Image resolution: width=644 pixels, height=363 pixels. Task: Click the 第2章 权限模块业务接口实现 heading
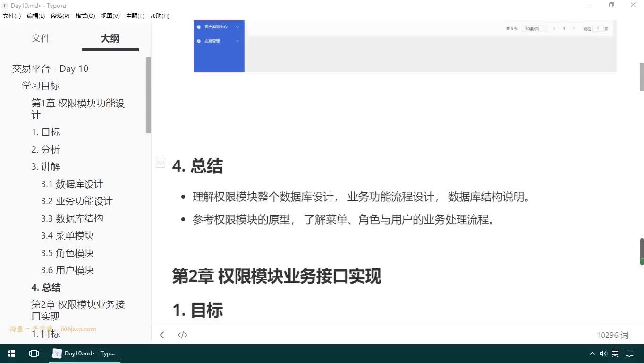277,277
